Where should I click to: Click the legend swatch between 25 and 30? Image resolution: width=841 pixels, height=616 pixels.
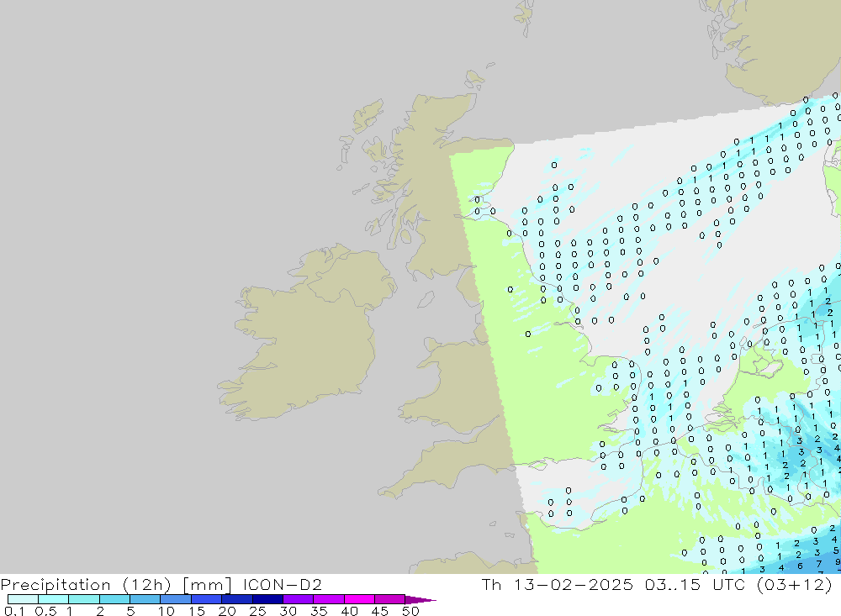(x=267, y=599)
